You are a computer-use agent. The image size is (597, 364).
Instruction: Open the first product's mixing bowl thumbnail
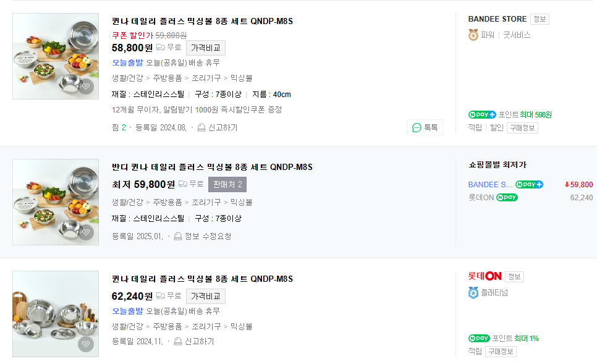coord(56,56)
